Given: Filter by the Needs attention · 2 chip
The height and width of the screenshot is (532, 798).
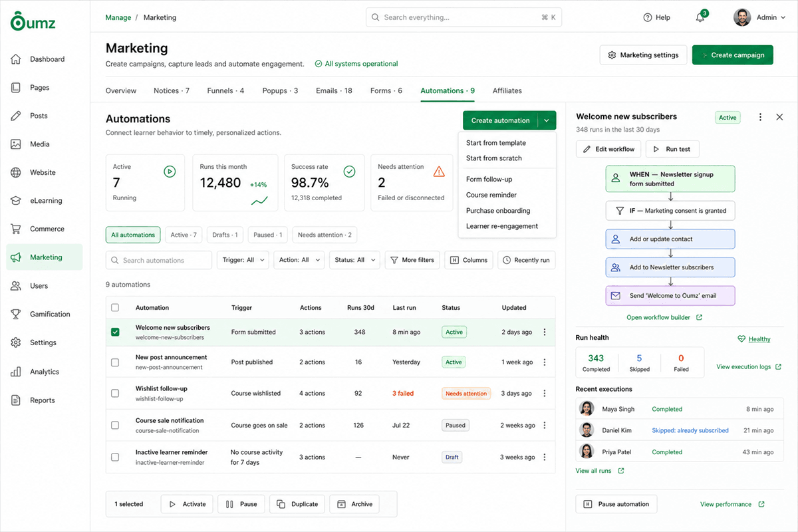Looking at the screenshot, I should [x=325, y=235].
